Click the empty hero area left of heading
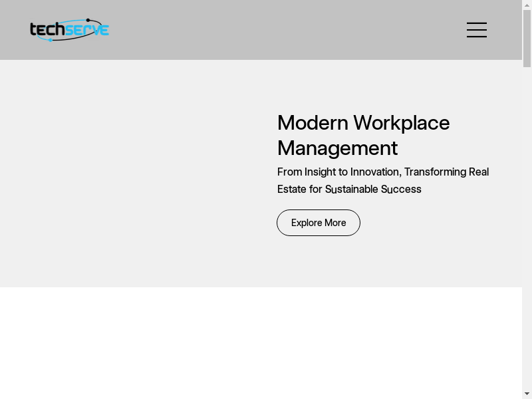Viewport: 532px width, 399px height. pos(133,173)
